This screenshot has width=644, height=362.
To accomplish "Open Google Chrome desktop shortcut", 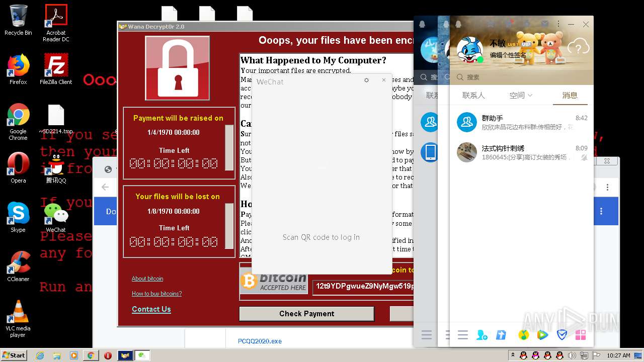I will click(x=18, y=122).
